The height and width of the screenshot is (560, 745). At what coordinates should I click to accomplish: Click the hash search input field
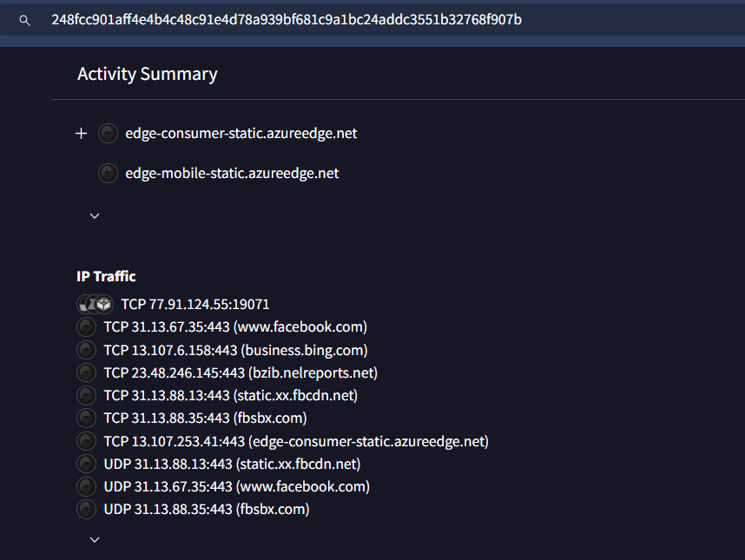pyautogui.click(x=347, y=20)
